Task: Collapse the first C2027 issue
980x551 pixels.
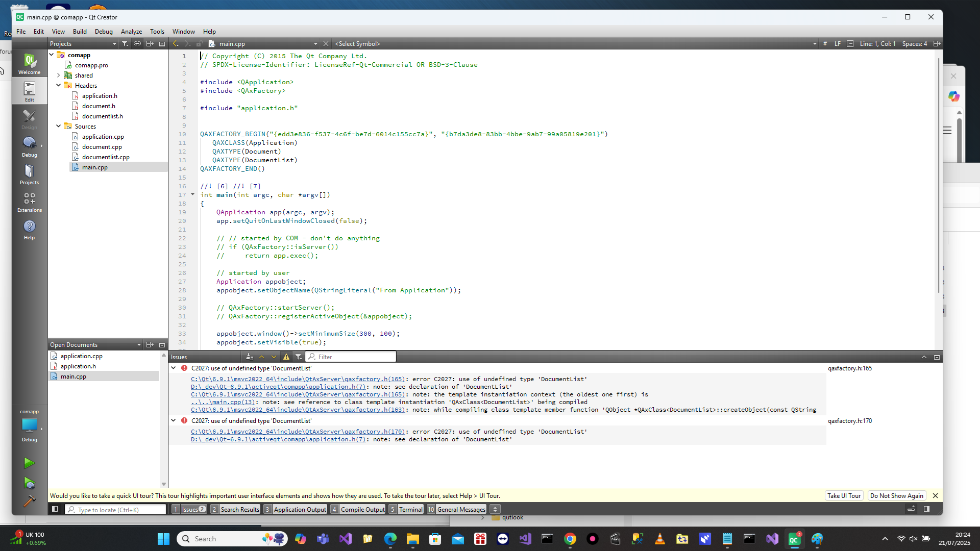Action: coord(174,368)
